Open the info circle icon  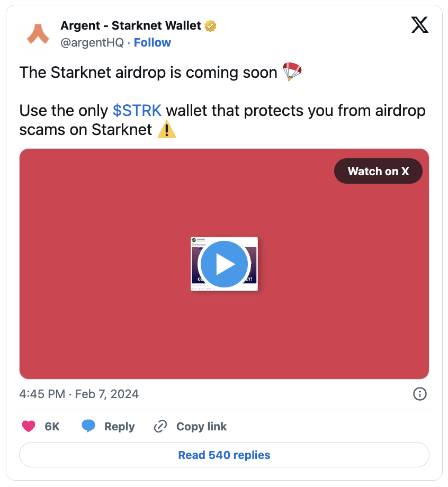pyautogui.click(x=420, y=394)
